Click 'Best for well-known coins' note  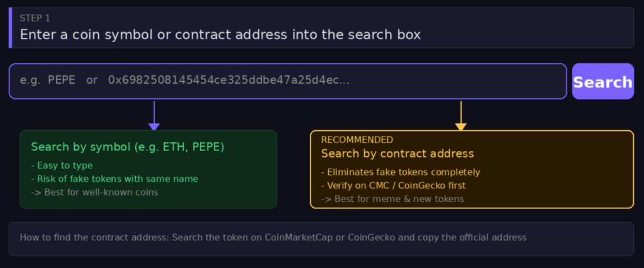(x=94, y=192)
